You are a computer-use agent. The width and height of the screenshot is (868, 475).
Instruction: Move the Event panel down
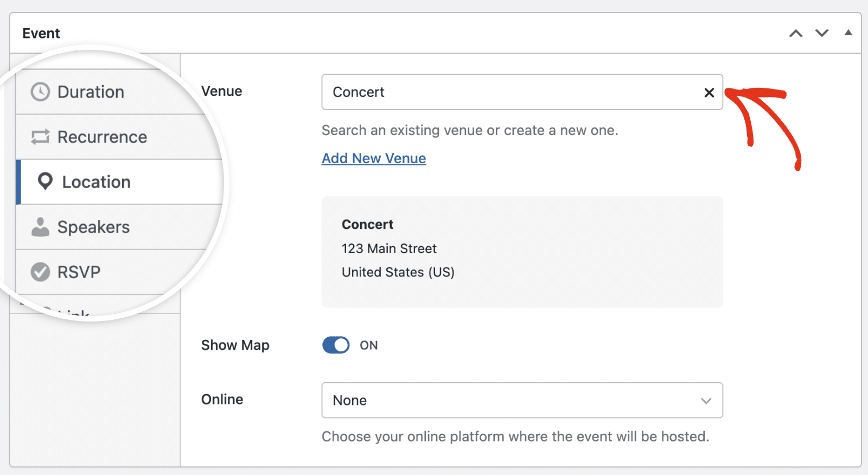point(822,33)
